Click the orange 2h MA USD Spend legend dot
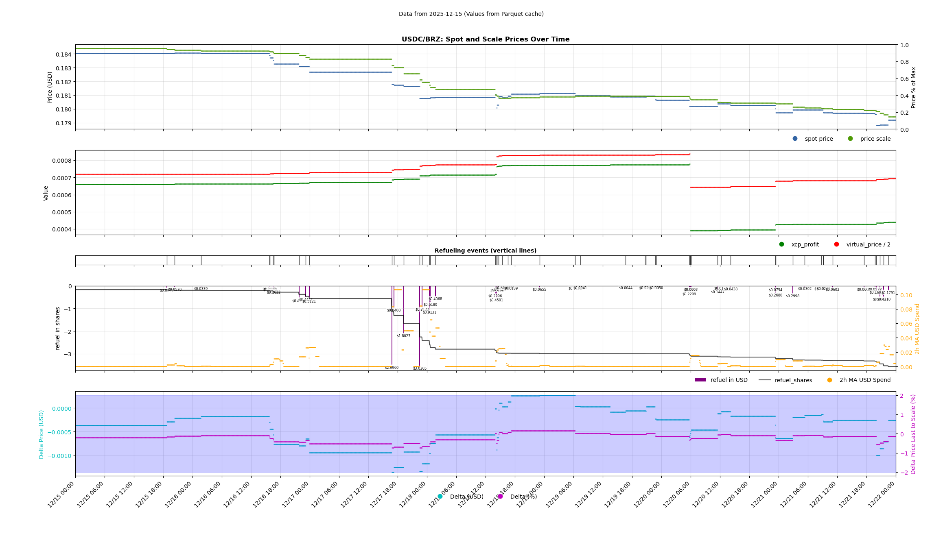Image resolution: width=943 pixels, height=560 pixels. click(829, 380)
